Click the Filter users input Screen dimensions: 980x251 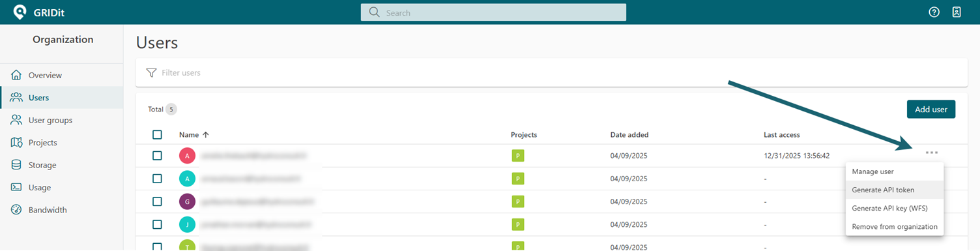551,72
